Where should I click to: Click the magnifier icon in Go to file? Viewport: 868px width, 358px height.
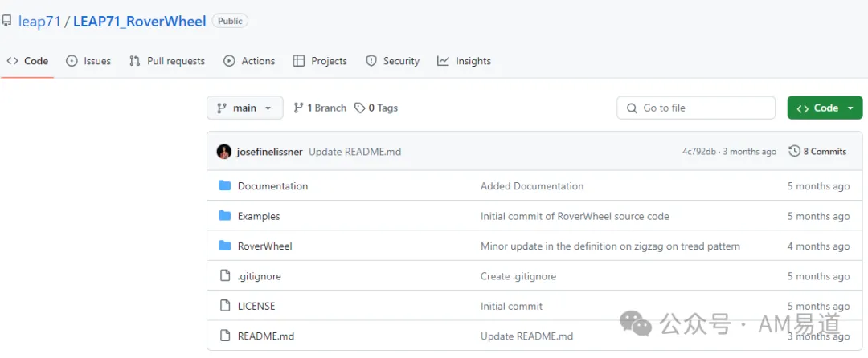click(632, 108)
